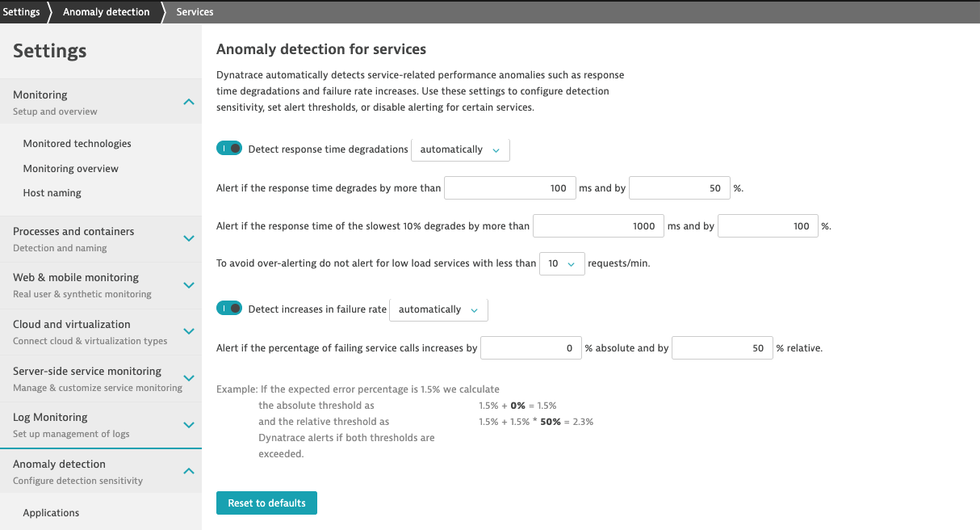
Task: Open response time 'automatically' dropdown
Action: (460, 149)
